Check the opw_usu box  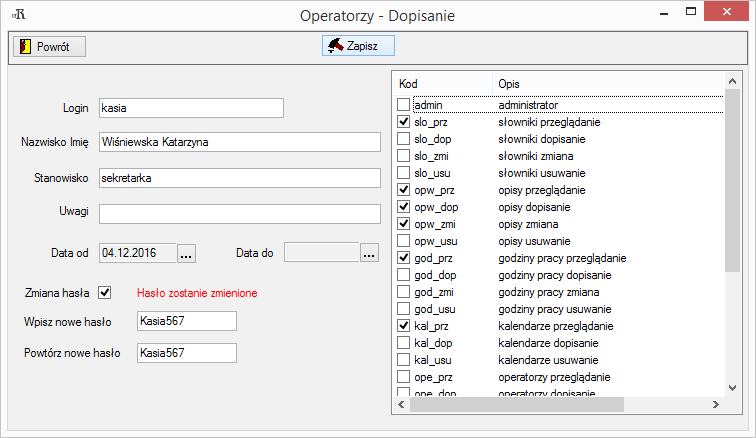pos(404,241)
